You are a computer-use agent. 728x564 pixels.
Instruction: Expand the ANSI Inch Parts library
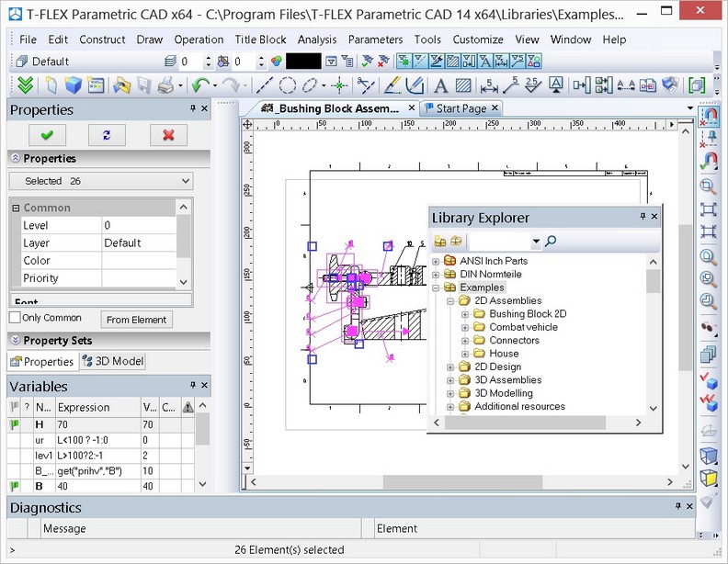point(436,261)
